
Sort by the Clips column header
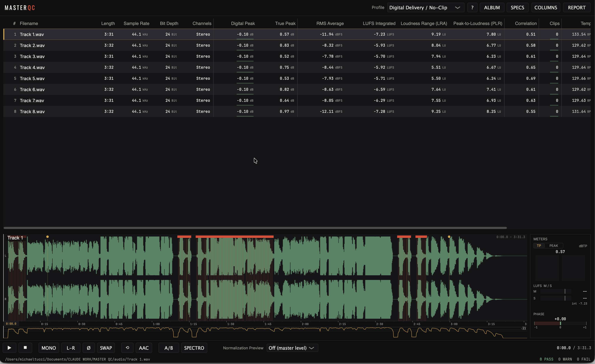[x=554, y=23]
